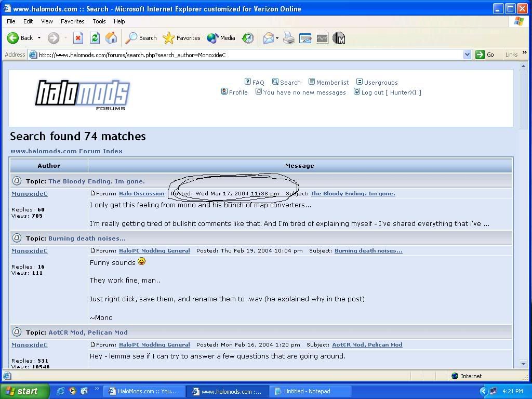532x399 pixels.
Task: Open topic 'Burning death noises...'
Action: click(87, 238)
